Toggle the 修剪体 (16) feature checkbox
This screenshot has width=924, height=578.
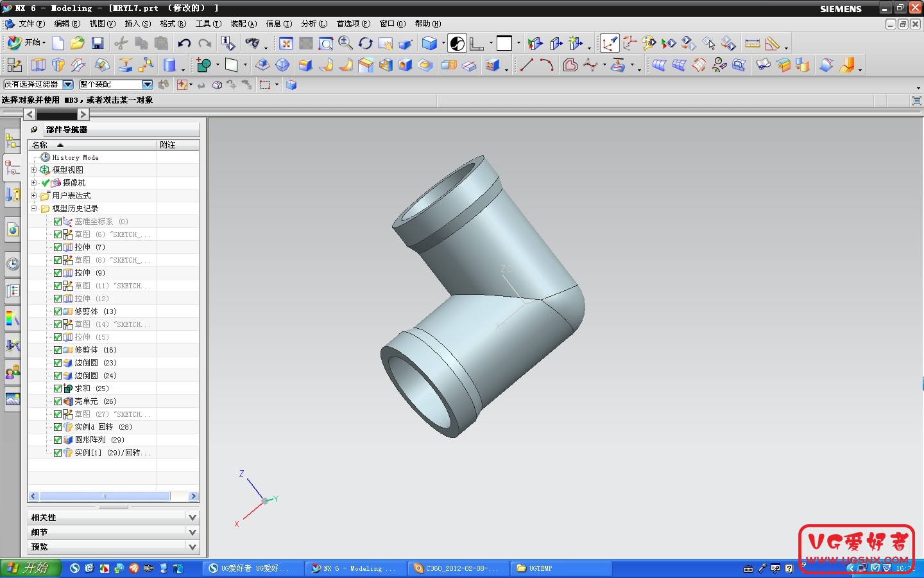pyautogui.click(x=58, y=350)
